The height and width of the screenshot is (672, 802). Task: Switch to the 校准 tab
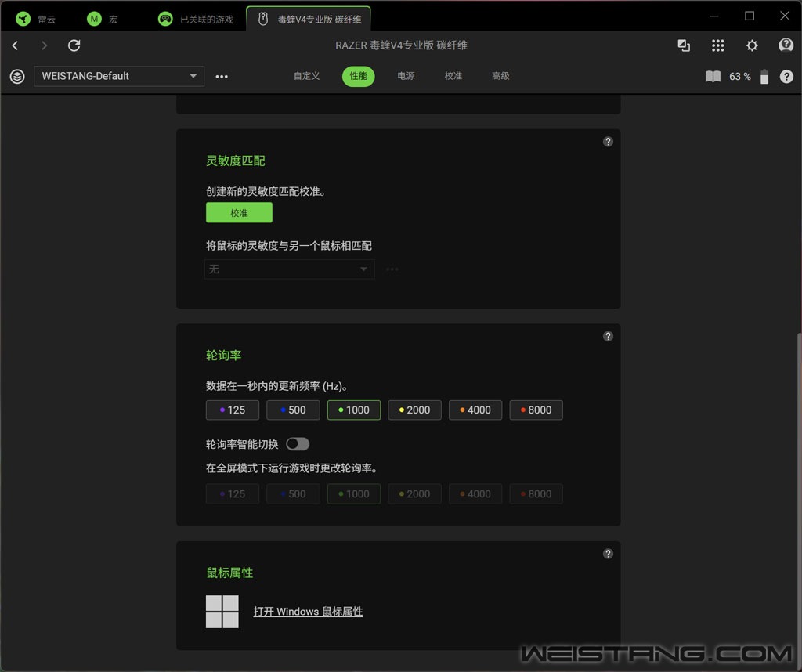(x=453, y=76)
